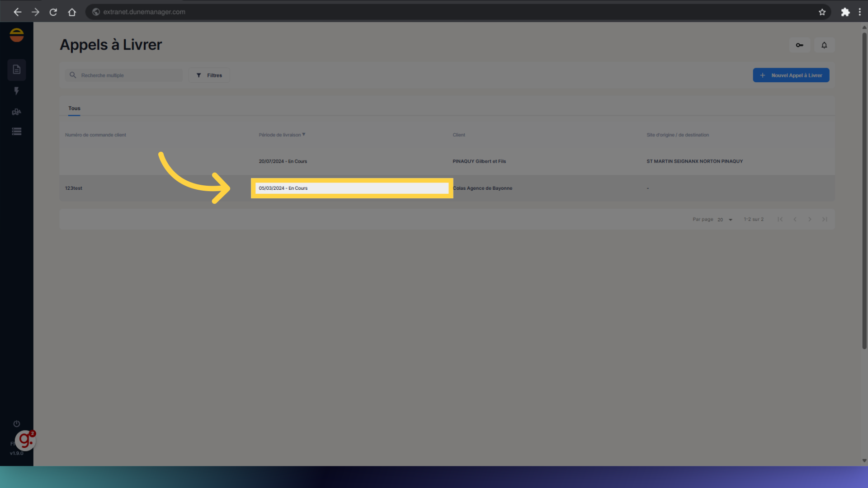The height and width of the screenshot is (488, 868).
Task: Click the page vertical scrollbar
Action: 864,190
